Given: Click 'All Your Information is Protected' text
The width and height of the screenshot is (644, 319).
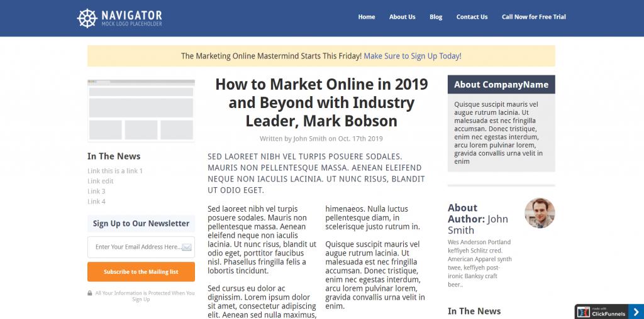Looking at the screenshot, I should click(x=145, y=296).
